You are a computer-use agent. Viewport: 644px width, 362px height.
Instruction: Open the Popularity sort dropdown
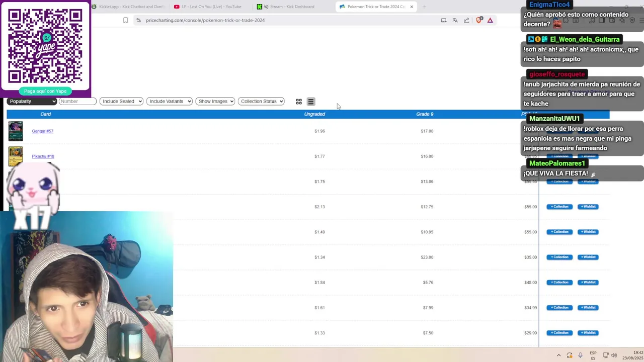[x=32, y=101]
